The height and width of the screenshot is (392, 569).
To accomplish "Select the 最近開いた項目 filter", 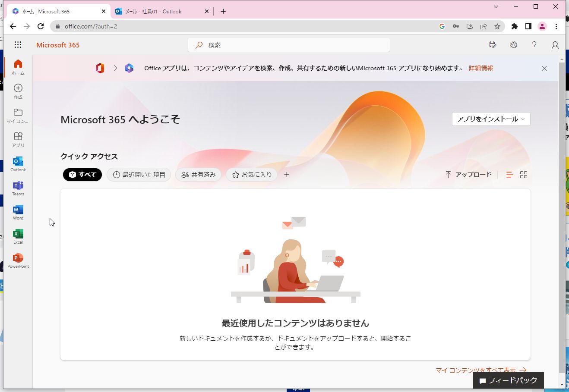I will (x=139, y=175).
